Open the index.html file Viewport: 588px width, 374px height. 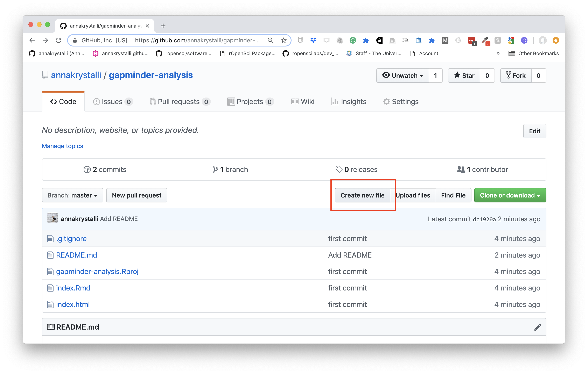coord(73,304)
